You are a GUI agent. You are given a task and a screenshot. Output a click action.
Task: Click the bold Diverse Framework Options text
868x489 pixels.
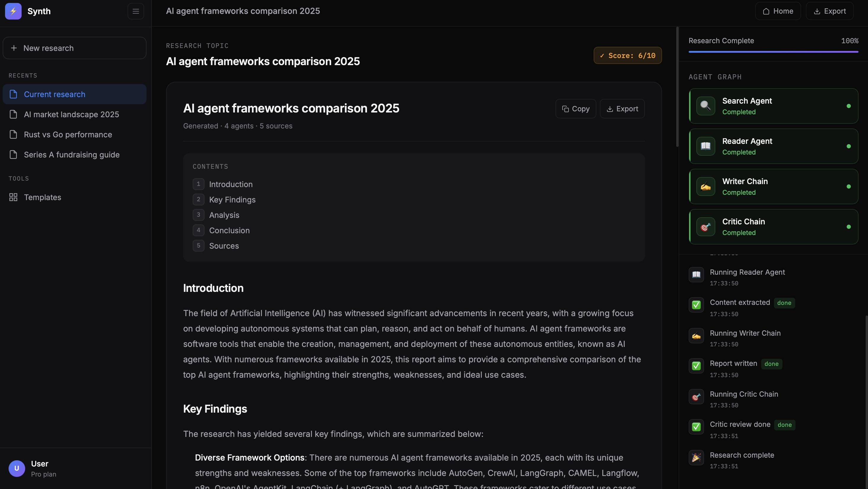click(250, 458)
